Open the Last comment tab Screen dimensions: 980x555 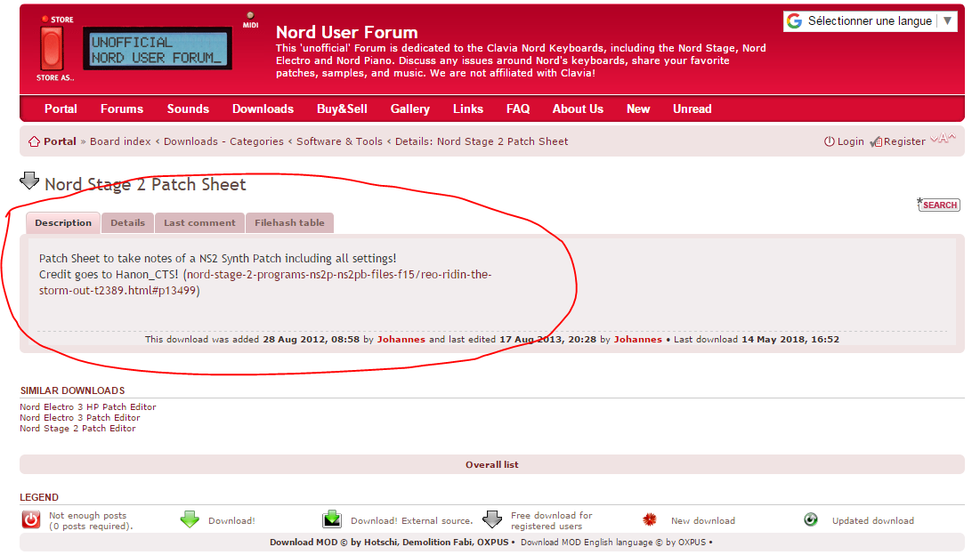point(199,222)
